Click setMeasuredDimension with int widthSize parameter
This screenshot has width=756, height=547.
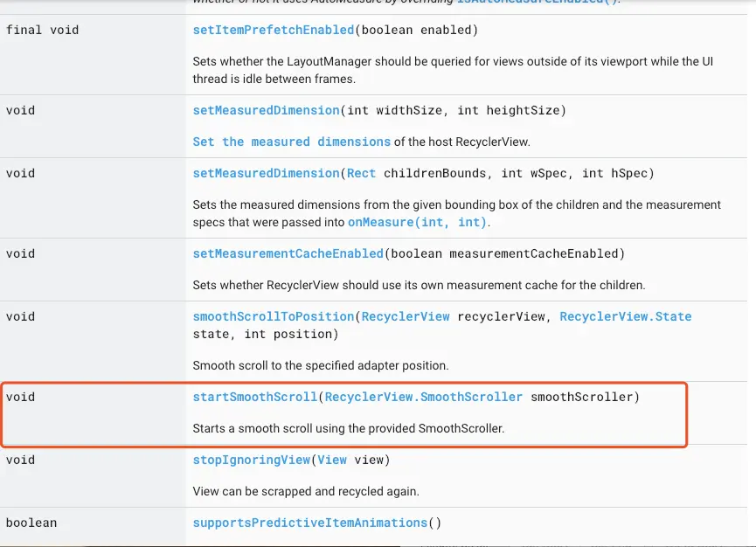(266, 110)
